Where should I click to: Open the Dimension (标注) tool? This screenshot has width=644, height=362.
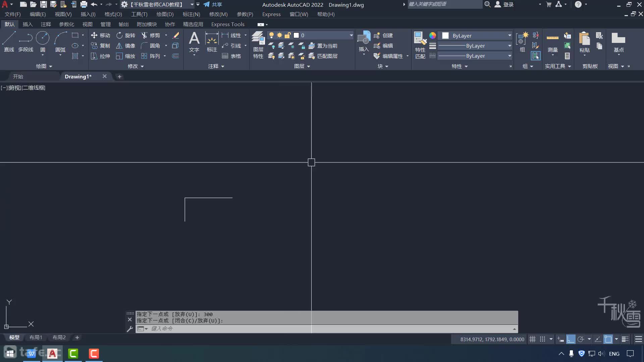(x=212, y=42)
